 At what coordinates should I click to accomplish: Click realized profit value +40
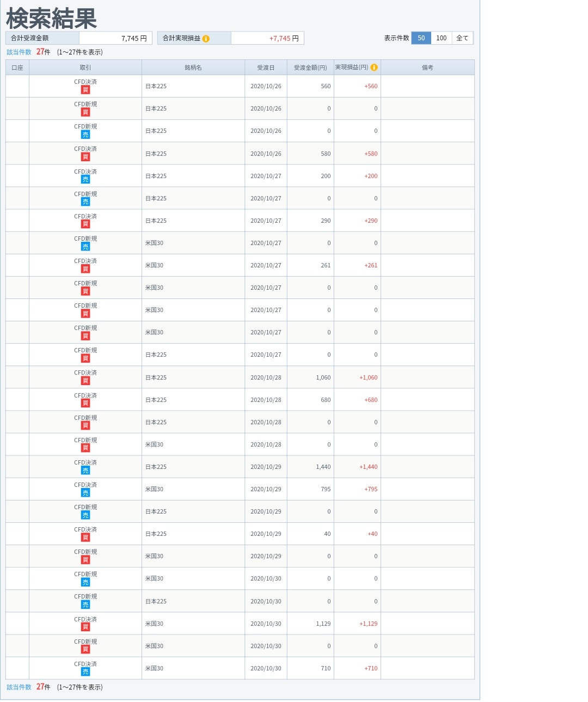click(x=372, y=534)
